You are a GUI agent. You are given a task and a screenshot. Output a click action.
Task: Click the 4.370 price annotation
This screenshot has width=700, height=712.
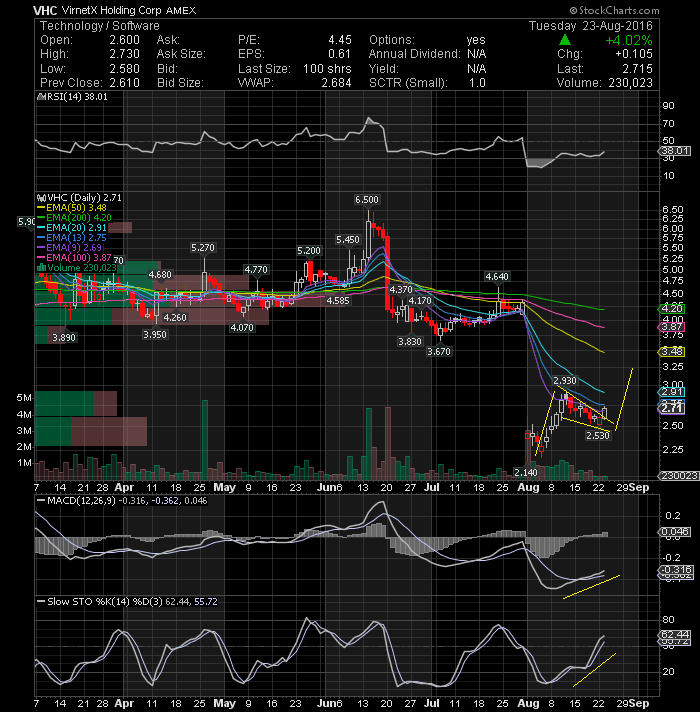(x=401, y=290)
